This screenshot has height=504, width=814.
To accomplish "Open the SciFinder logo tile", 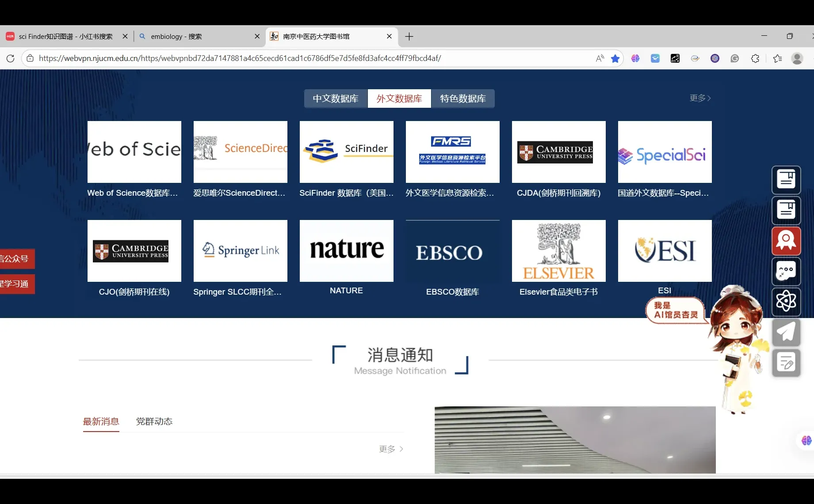I will coord(347,152).
